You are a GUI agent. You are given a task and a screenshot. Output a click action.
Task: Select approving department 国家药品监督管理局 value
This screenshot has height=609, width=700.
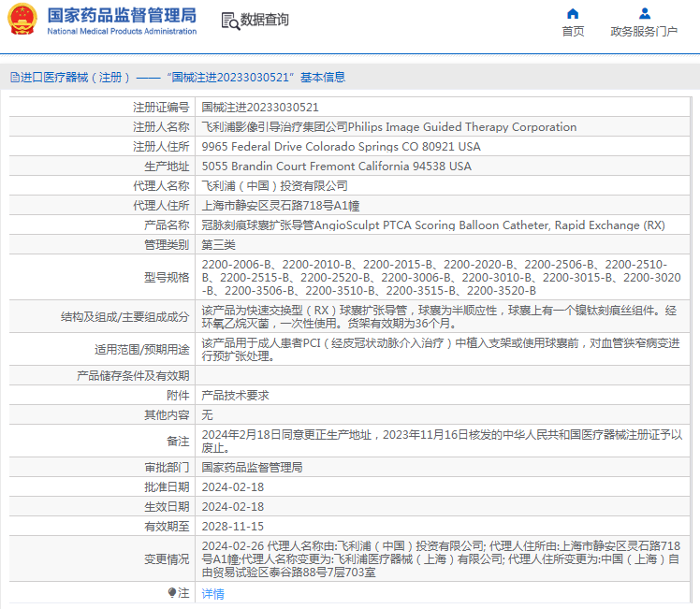(253, 468)
